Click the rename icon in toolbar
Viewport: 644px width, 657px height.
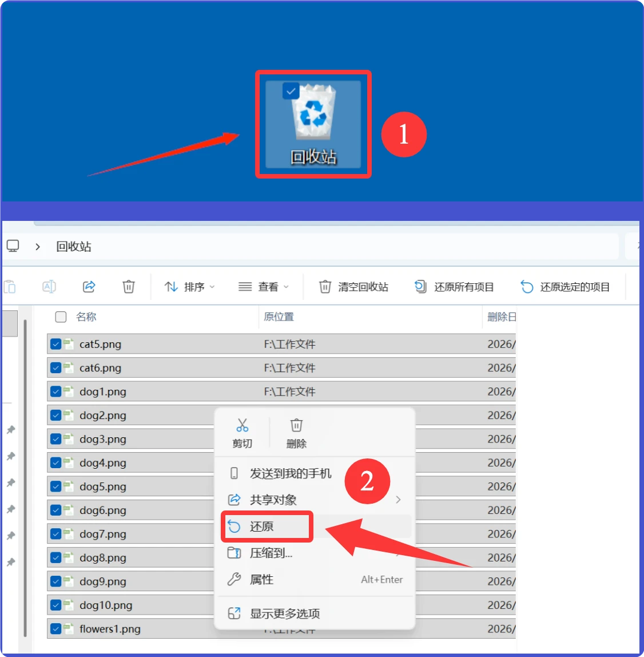49,287
